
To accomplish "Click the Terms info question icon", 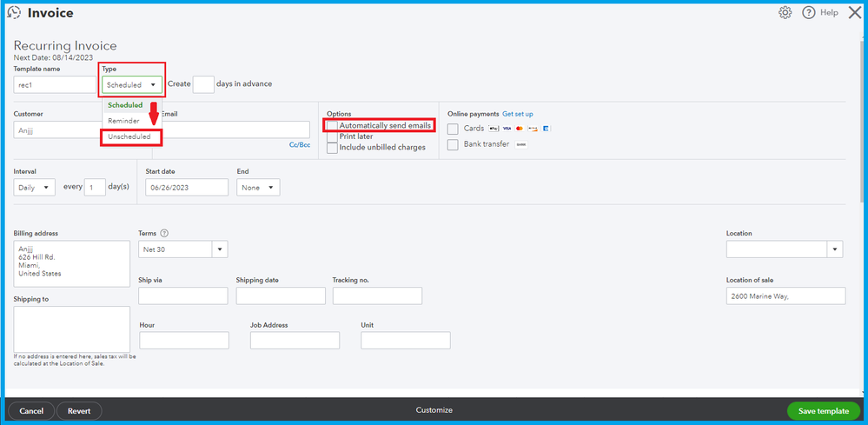I will [x=164, y=234].
